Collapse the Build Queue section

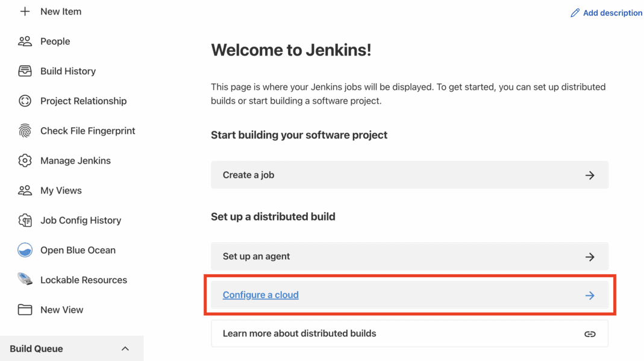click(x=125, y=348)
